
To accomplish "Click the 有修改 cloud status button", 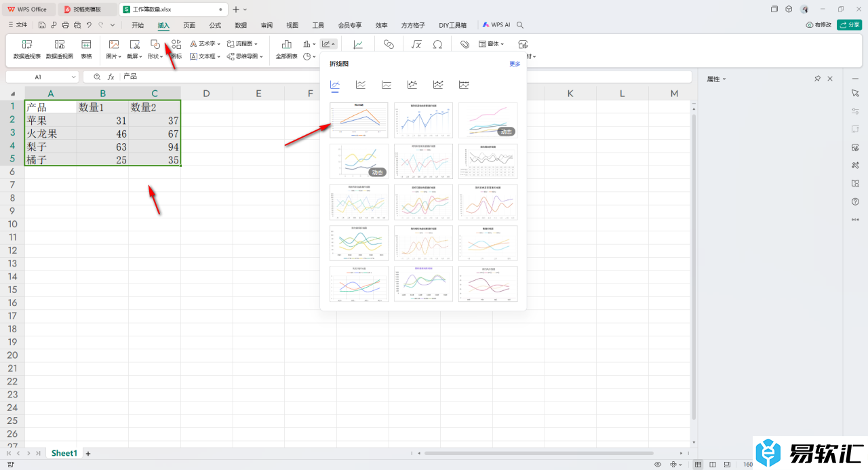I will pos(819,24).
